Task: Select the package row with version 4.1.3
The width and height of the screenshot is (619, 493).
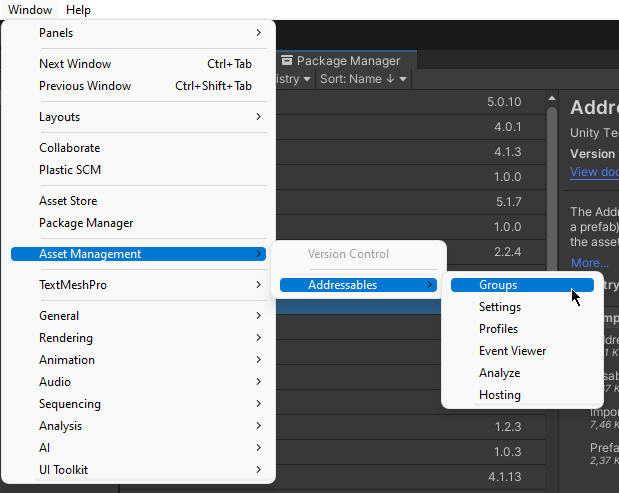Action: click(x=411, y=152)
